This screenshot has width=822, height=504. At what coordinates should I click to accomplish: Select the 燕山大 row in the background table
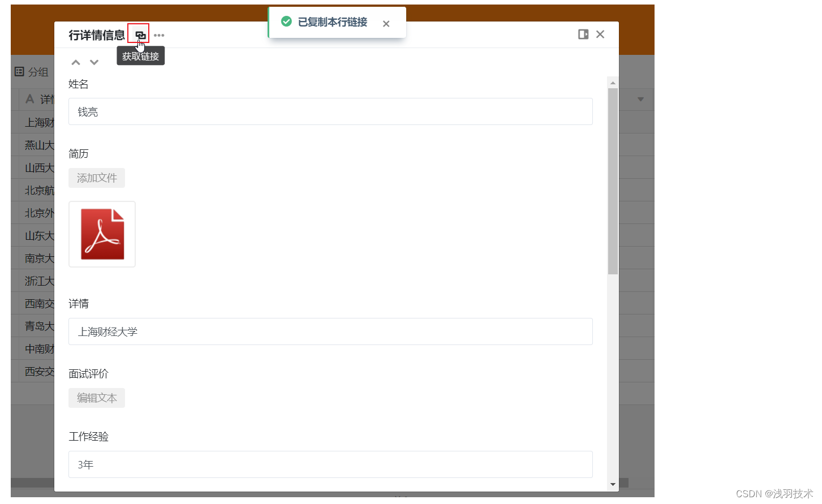(40, 145)
